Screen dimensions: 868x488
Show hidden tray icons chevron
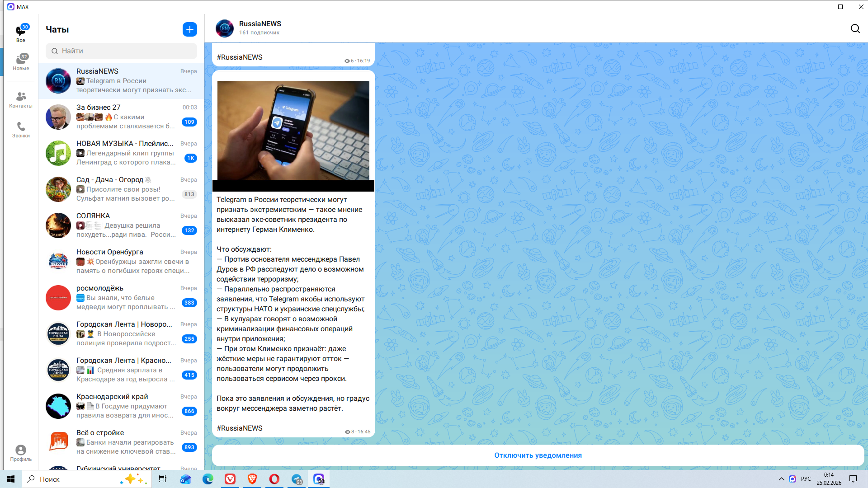click(x=781, y=479)
